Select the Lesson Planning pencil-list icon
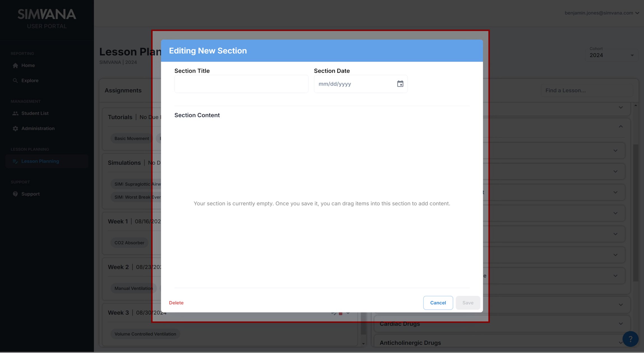 [x=15, y=161]
